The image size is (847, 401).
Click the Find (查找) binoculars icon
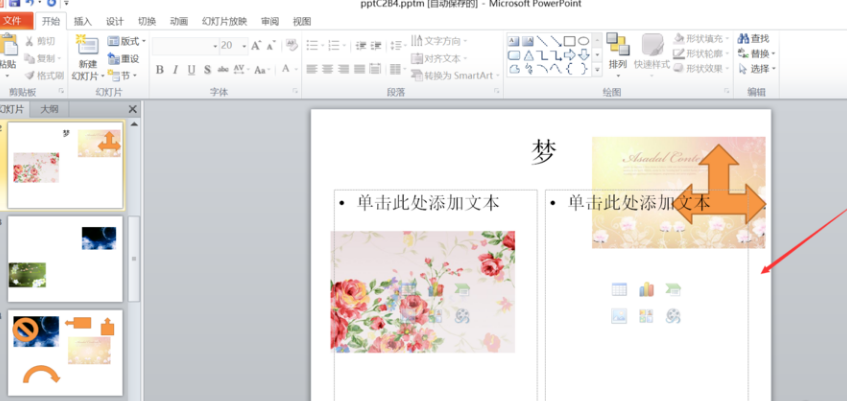[744, 38]
